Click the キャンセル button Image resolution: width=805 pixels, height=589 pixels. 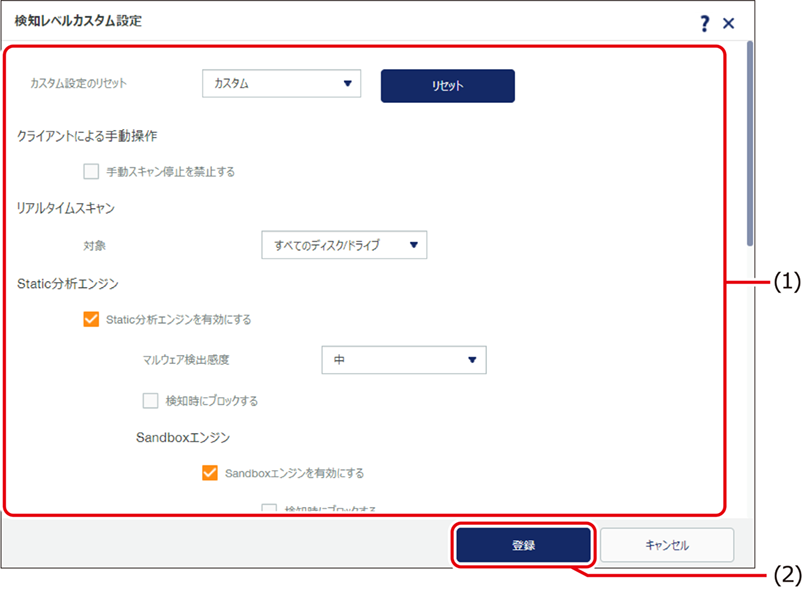(x=667, y=545)
